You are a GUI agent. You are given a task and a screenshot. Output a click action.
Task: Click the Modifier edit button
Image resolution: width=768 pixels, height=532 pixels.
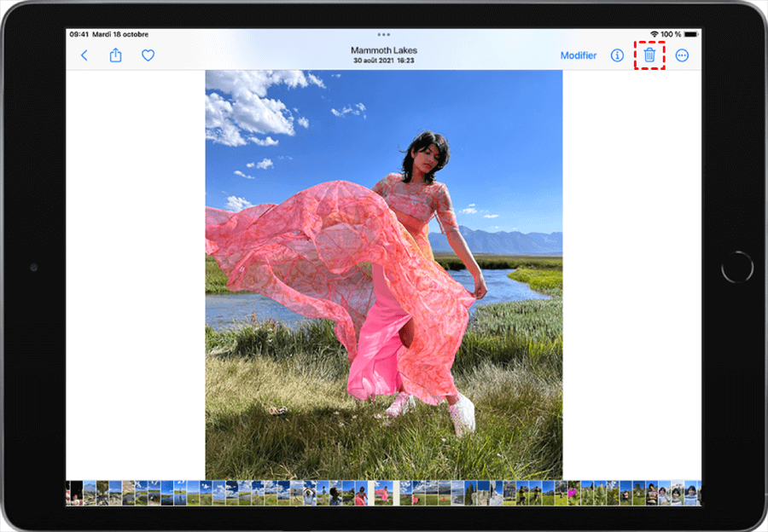click(x=579, y=55)
